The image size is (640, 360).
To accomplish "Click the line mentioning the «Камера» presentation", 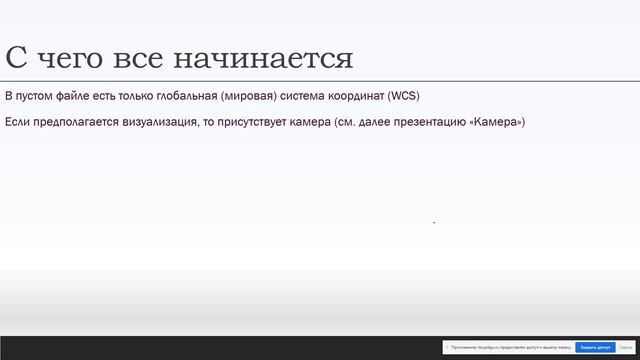I will [265, 122].
